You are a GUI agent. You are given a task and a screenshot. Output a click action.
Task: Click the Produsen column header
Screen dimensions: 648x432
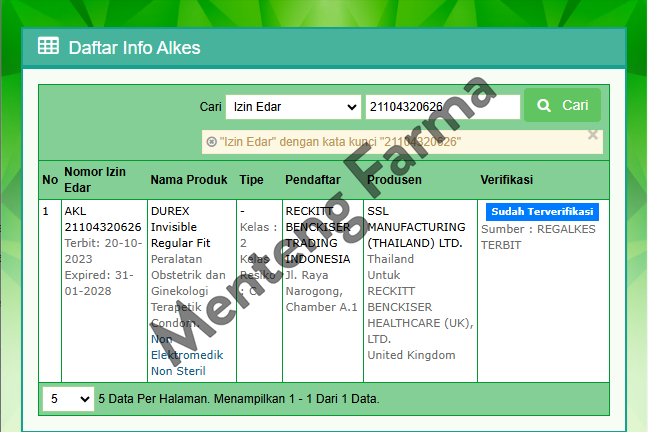pos(394,180)
